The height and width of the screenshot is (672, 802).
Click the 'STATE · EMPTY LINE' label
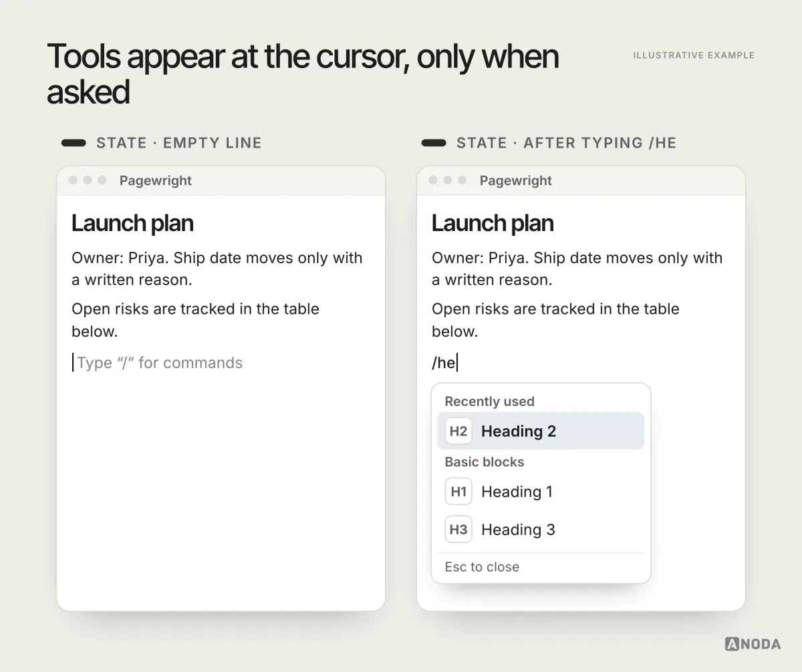(x=179, y=143)
